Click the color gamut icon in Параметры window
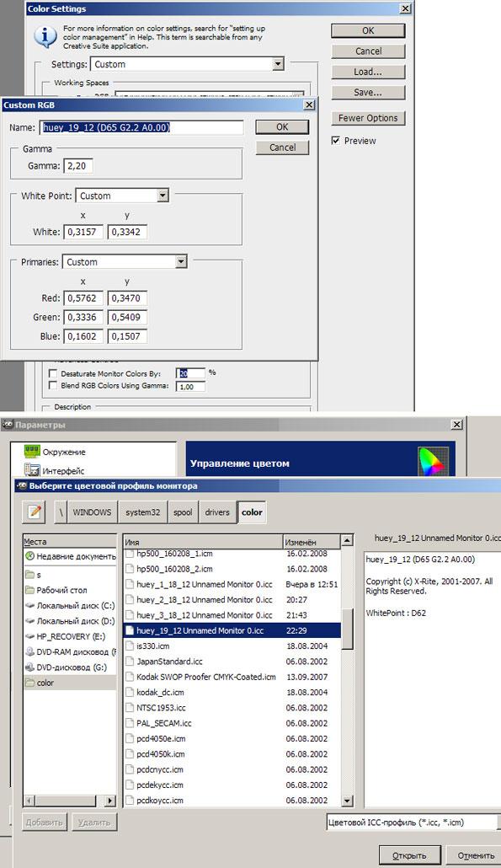 coord(433,462)
